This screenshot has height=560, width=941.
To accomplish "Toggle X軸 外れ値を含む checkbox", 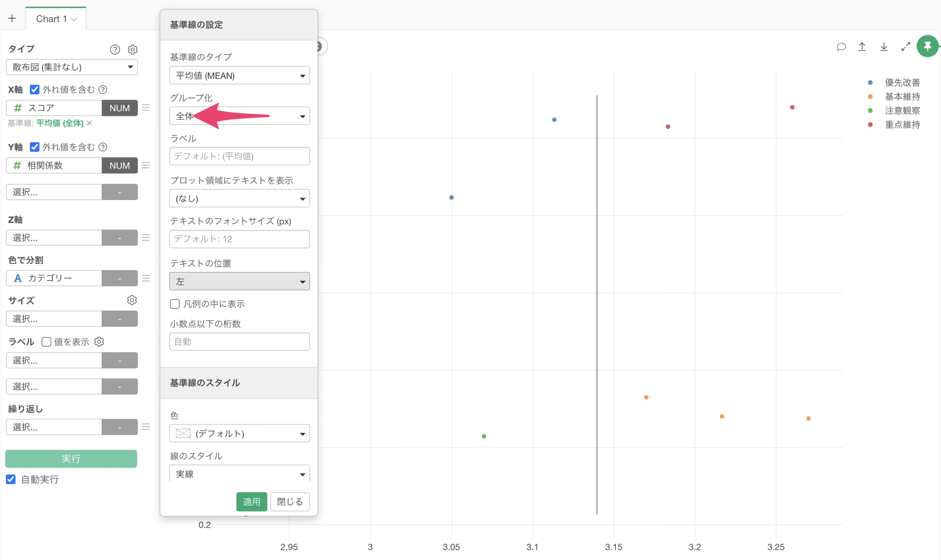I will coord(35,89).
